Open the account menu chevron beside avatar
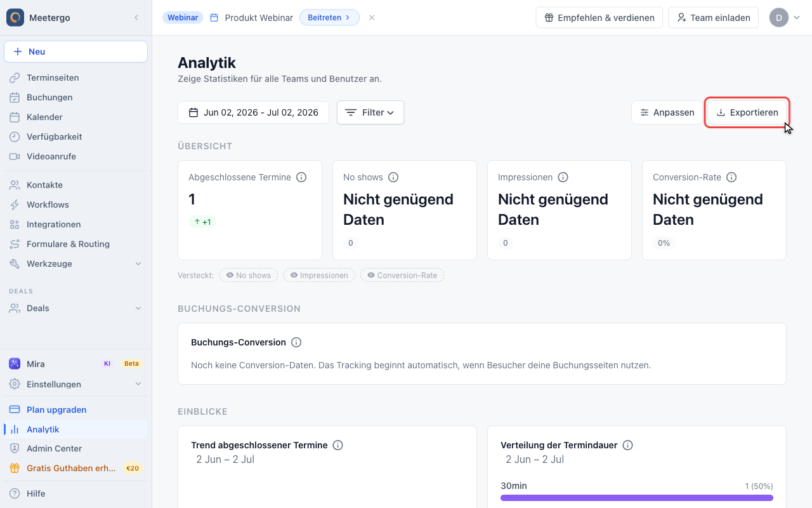The width and height of the screenshot is (812, 508). (x=797, y=18)
